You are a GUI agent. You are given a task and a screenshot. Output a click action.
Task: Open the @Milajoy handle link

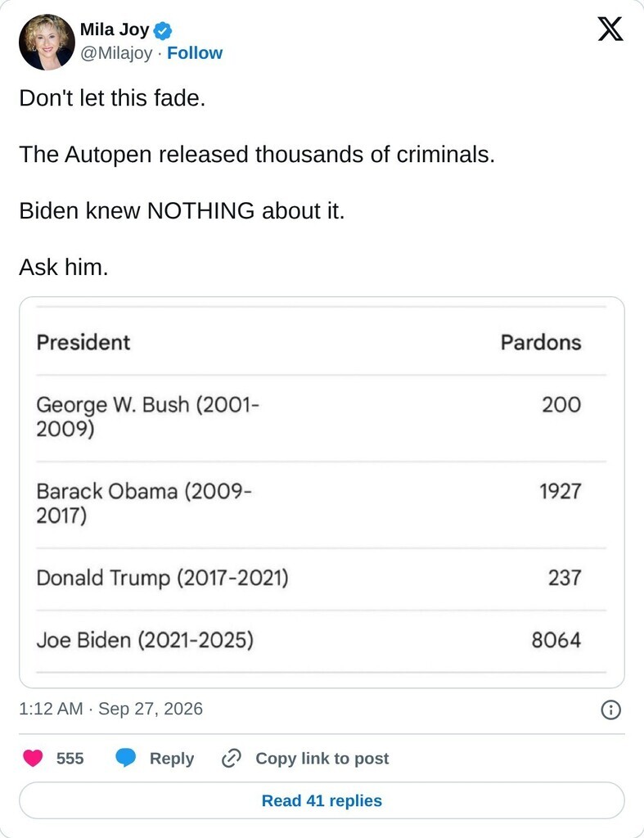116,53
